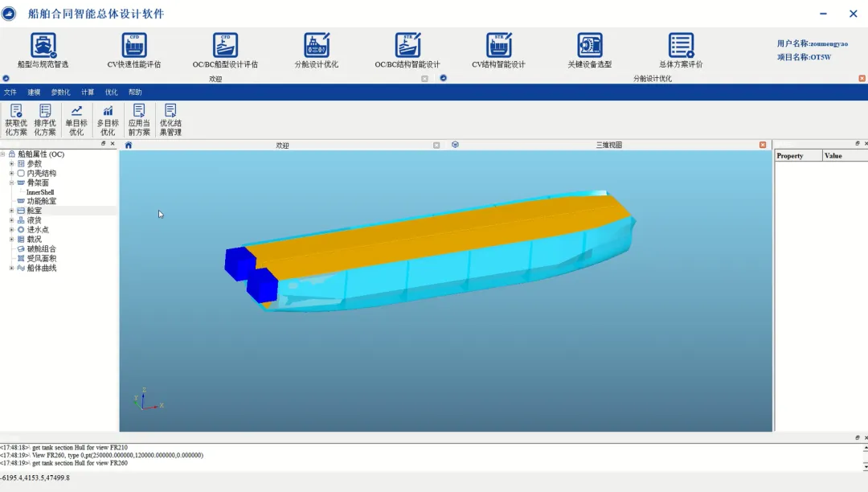This screenshot has height=492, width=868.
Task: Select 破舱组合 in the tree
Action: [x=41, y=249]
